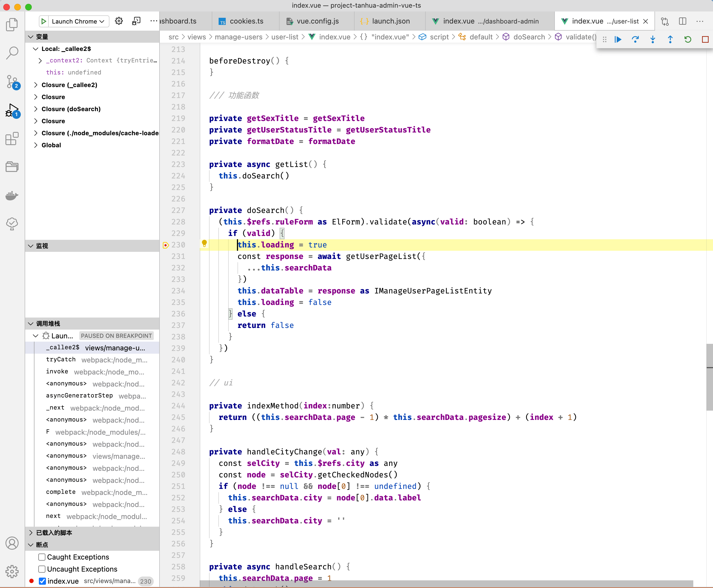Start debugging with green play button
Screen dimensions: 713x588
44,21
